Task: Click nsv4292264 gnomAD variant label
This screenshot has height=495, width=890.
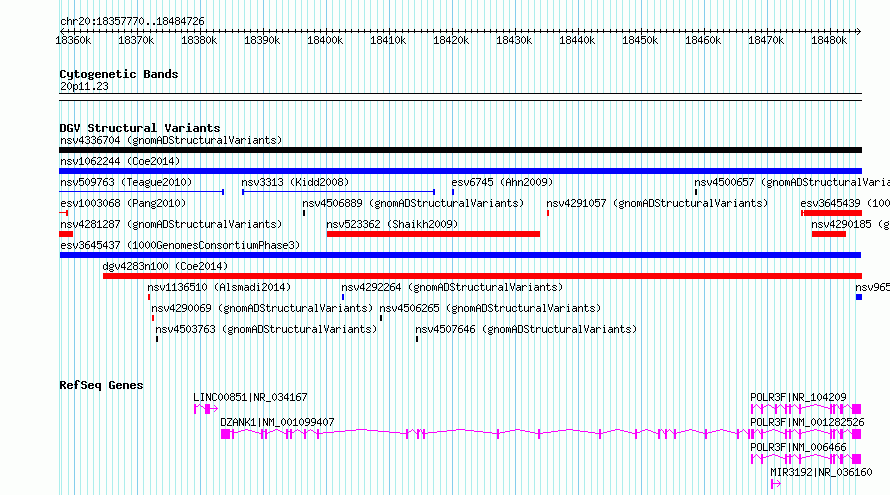Action: (x=452, y=287)
